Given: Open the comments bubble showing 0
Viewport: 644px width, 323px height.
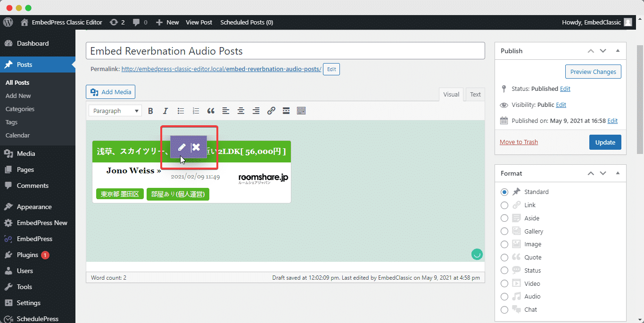Looking at the screenshot, I should coord(140,22).
